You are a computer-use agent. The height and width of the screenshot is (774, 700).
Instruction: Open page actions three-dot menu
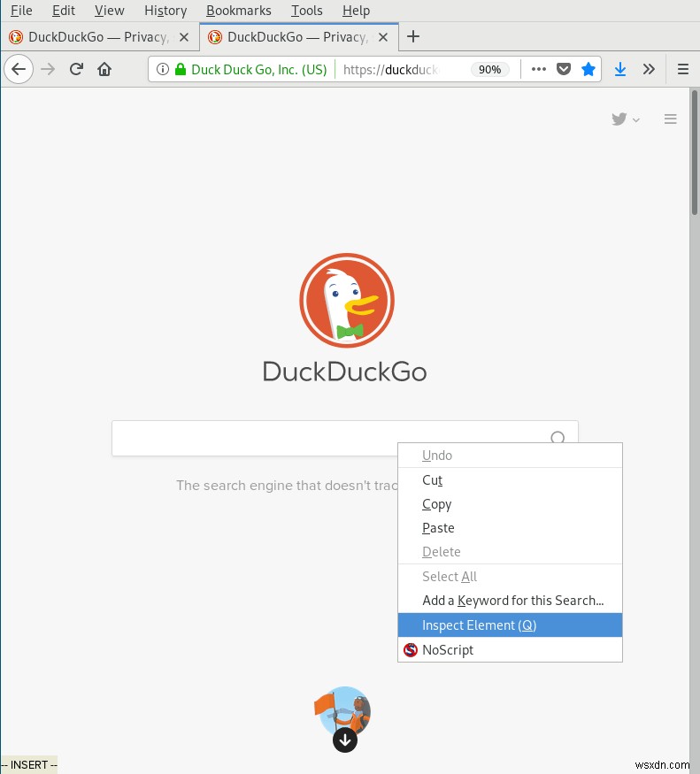tap(538, 69)
